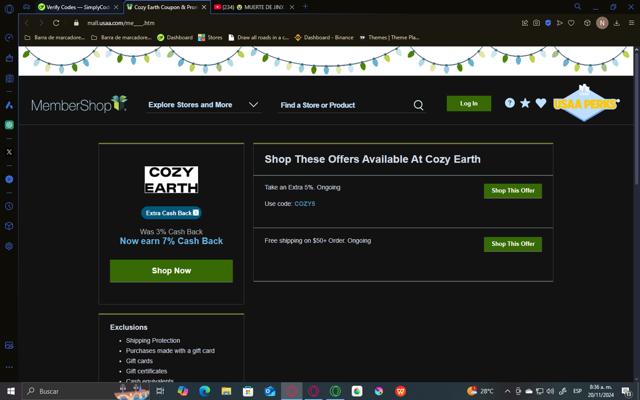Click Shop This Offer for free shipping
This screenshot has height=400, width=640.
(513, 244)
